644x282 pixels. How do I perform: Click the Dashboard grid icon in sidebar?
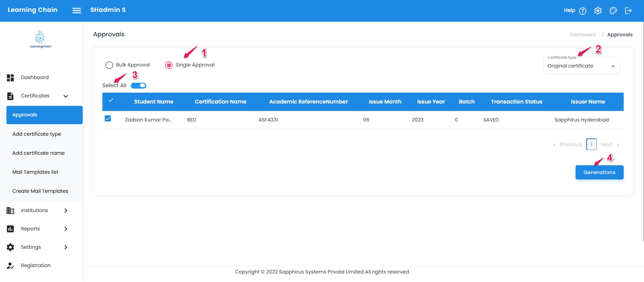pos(11,78)
